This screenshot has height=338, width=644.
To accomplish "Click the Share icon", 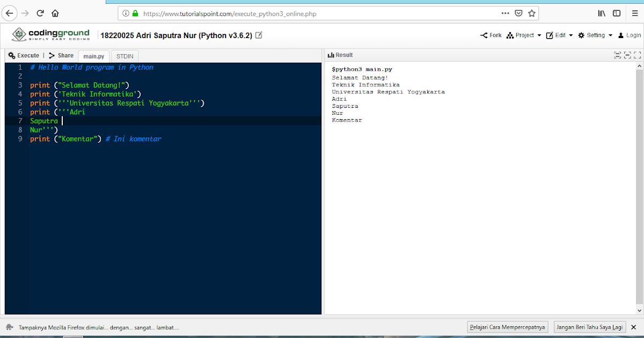I will pyautogui.click(x=52, y=55).
